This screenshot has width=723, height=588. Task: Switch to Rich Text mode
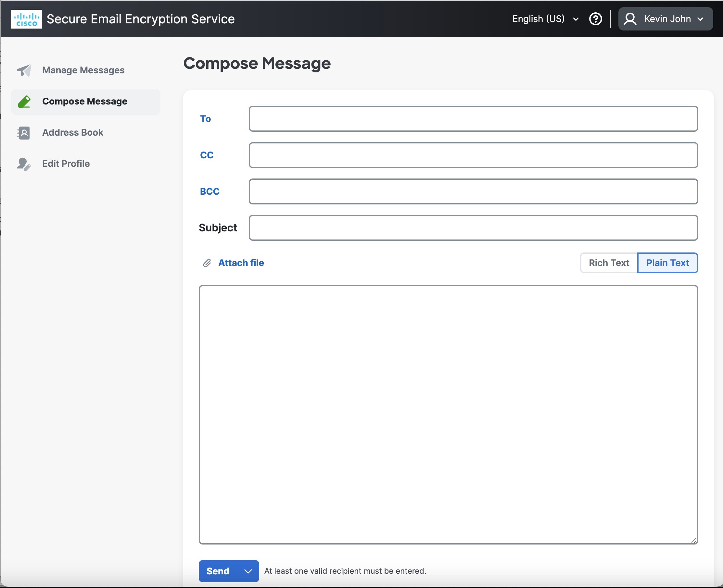tap(608, 263)
